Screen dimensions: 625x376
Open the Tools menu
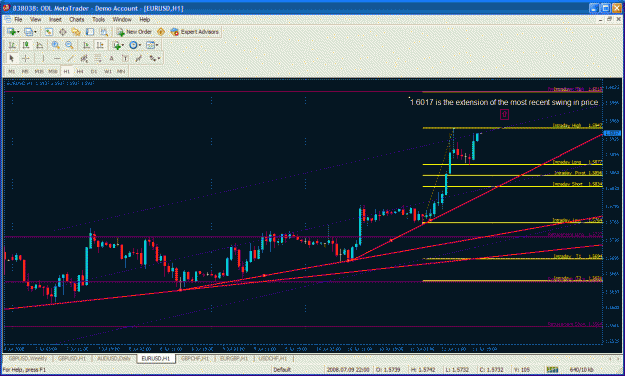pos(98,19)
